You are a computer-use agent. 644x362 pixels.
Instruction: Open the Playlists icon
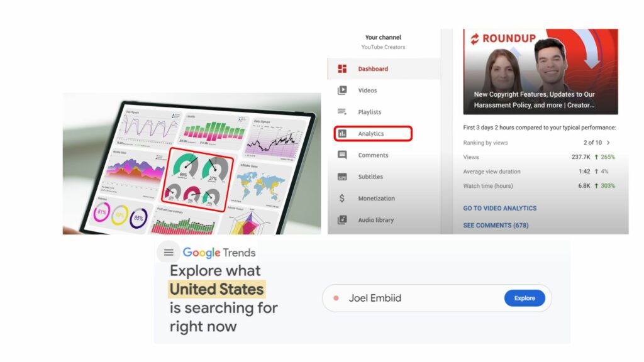(x=341, y=112)
